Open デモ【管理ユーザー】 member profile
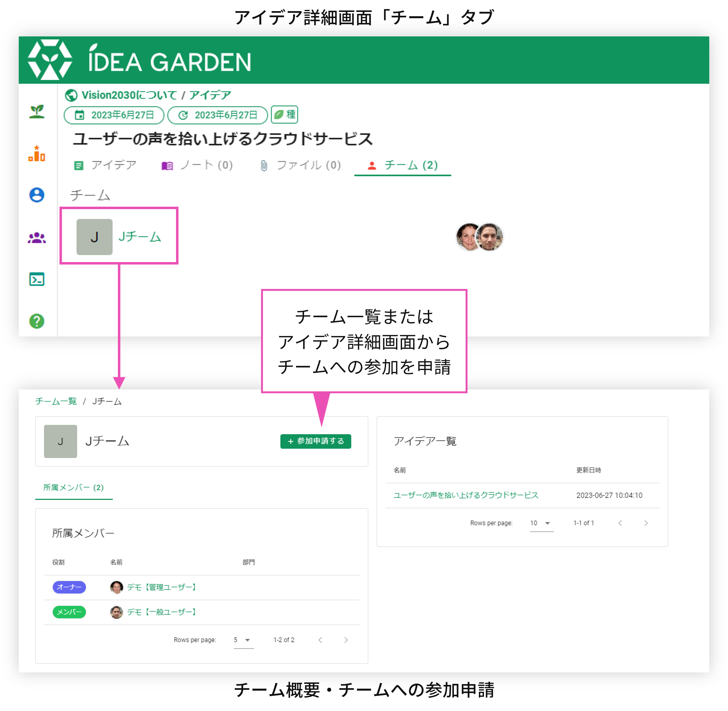 pos(161,587)
